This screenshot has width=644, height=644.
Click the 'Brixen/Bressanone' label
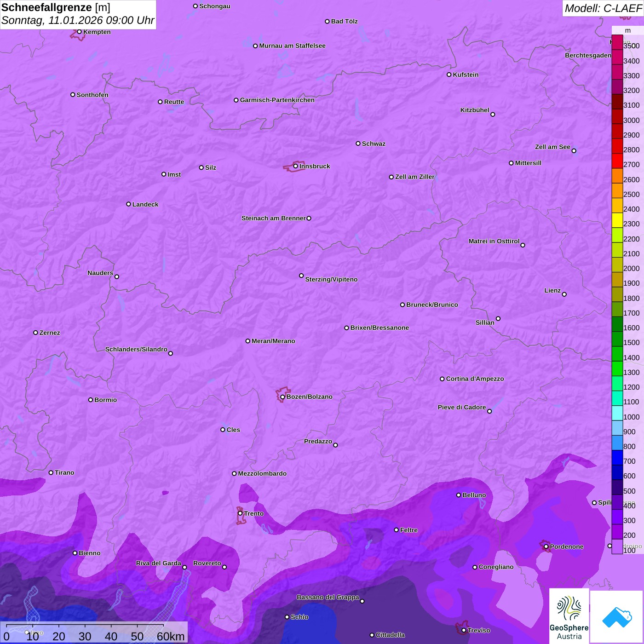[x=379, y=328]
